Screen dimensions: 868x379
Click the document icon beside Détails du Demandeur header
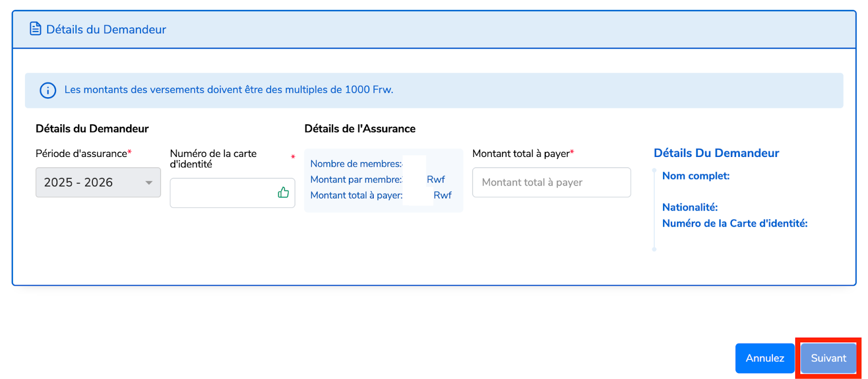point(35,29)
